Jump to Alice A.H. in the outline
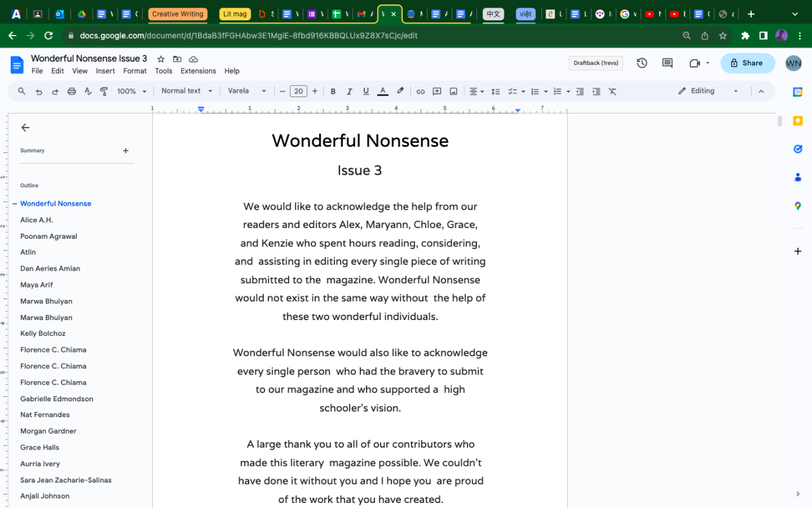This screenshot has width=812, height=508. [37, 220]
